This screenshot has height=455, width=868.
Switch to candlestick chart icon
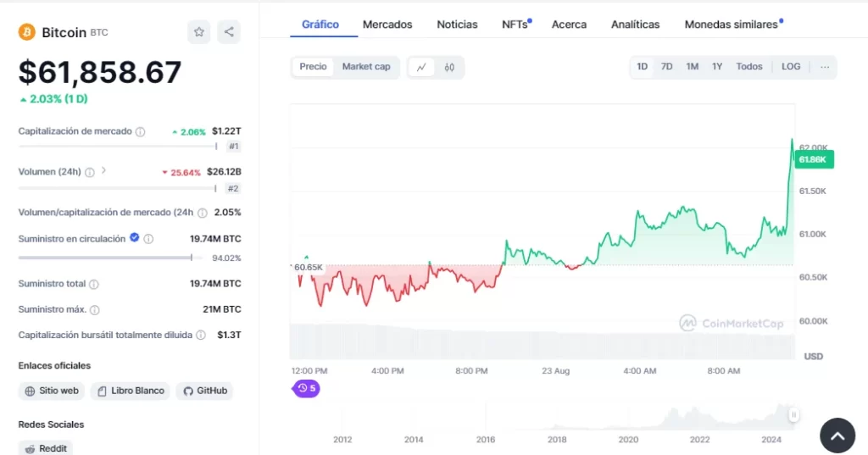450,67
